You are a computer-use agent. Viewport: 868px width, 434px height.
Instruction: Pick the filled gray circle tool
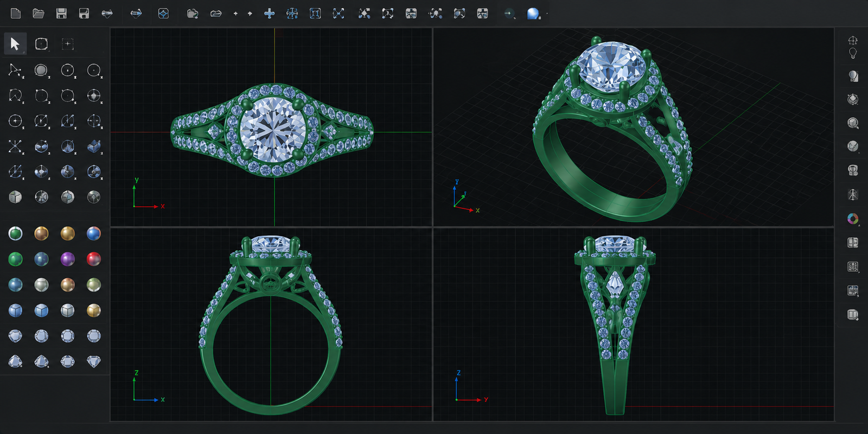pos(41,70)
